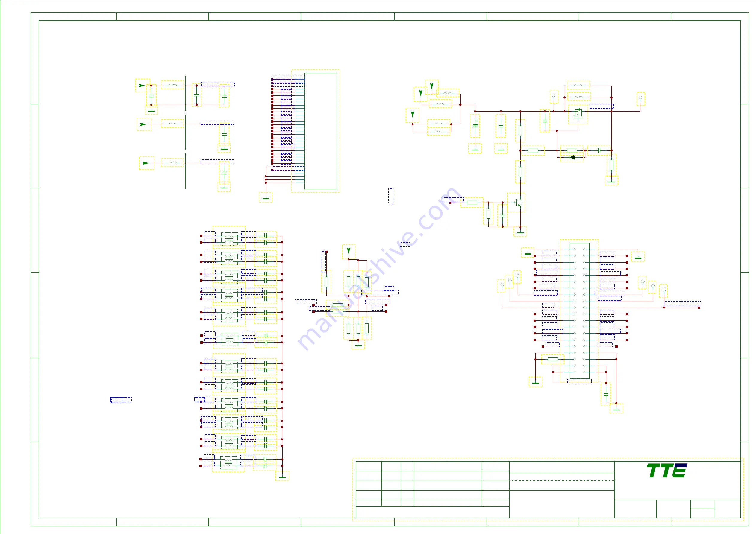Select the polarized electrolytic capacitor with plus sign

[475, 126]
